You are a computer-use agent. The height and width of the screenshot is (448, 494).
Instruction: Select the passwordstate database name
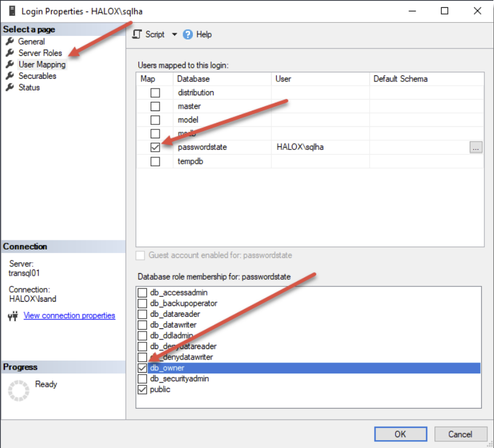tap(202, 147)
